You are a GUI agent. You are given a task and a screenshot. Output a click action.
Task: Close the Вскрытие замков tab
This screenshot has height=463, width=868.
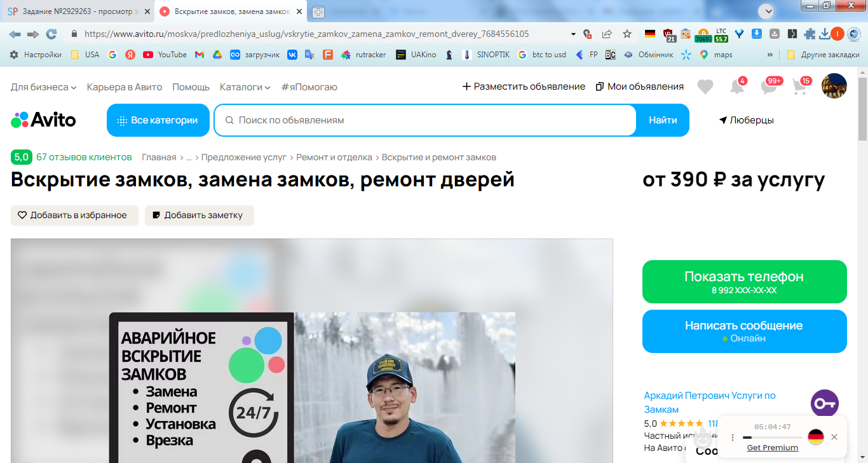click(299, 11)
